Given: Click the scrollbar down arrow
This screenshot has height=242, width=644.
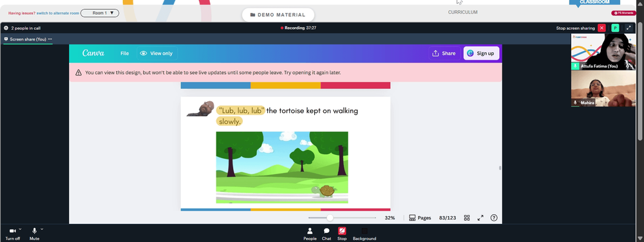Looking at the screenshot, I should tap(641, 239).
